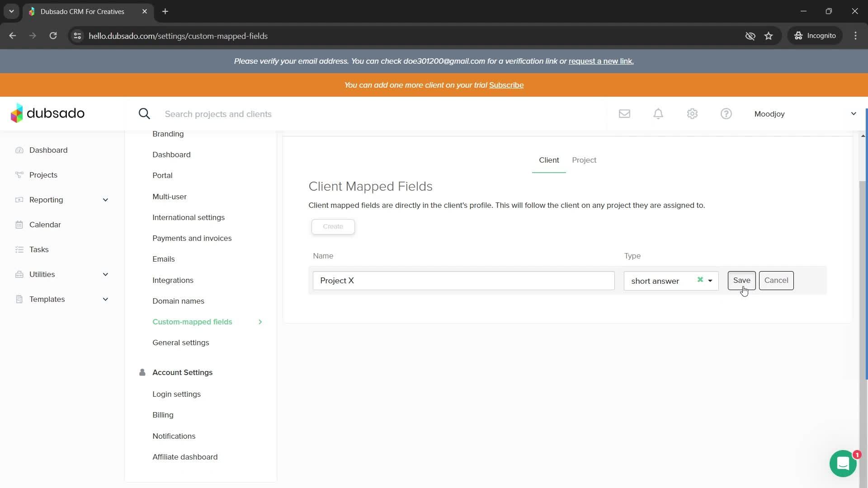Open Integrations settings
This screenshot has width=868, height=488.
(x=173, y=280)
